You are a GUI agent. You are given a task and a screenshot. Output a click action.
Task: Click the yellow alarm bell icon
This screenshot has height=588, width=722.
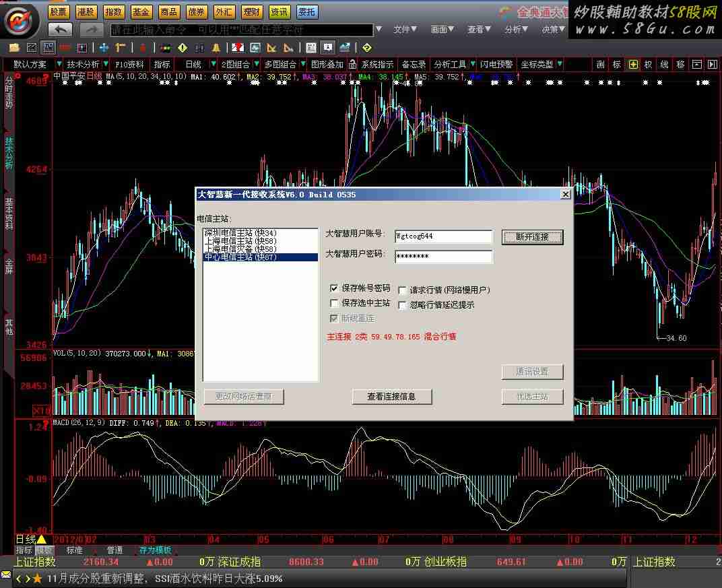click(216, 47)
